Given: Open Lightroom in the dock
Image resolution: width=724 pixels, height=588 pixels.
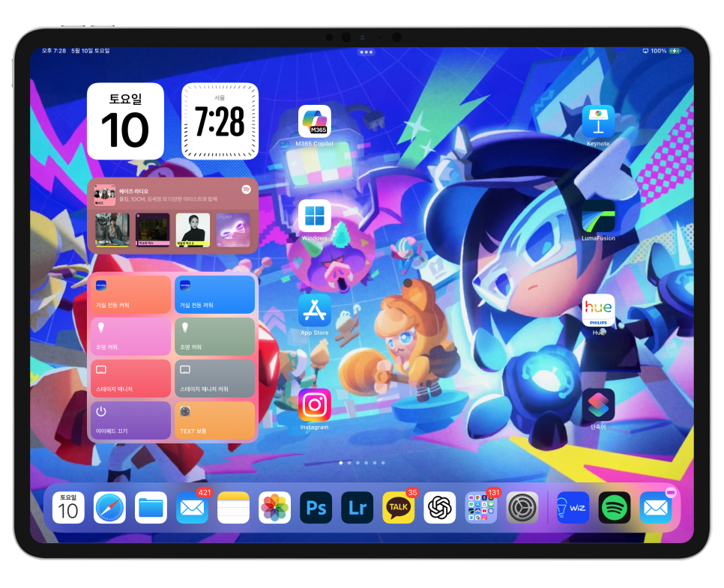Looking at the screenshot, I should click(357, 508).
